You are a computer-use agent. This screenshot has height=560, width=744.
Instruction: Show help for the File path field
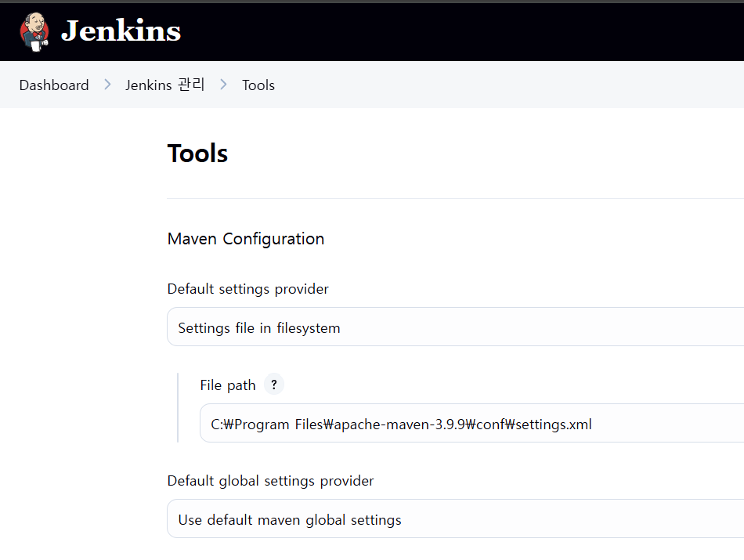click(274, 385)
